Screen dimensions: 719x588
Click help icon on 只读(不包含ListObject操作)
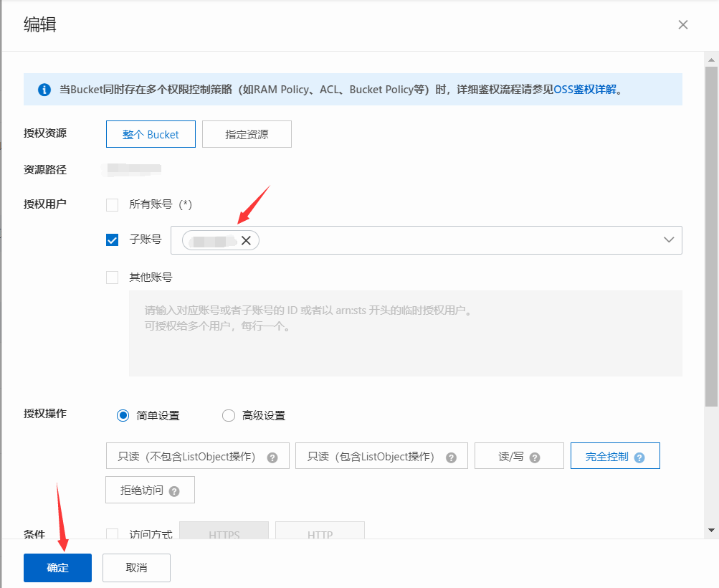click(x=272, y=457)
